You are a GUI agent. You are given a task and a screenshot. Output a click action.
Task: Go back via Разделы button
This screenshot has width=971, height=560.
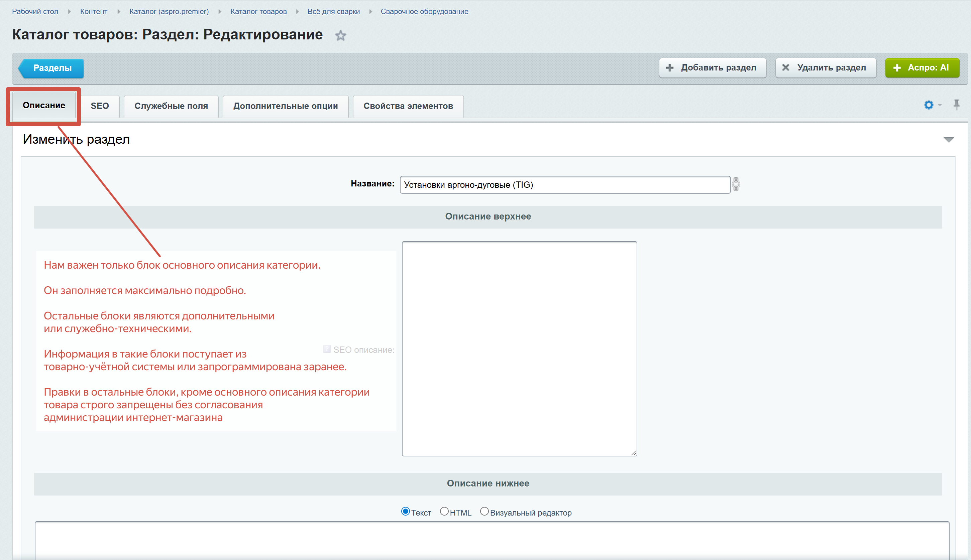tap(52, 68)
